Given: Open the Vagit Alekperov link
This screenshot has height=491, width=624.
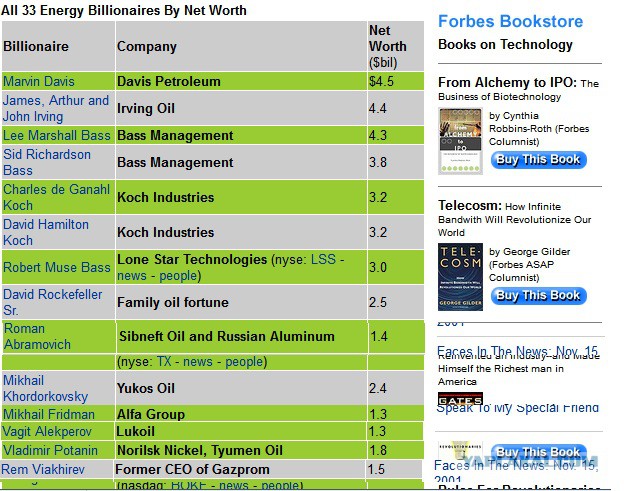Looking at the screenshot, I should [x=47, y=431].
